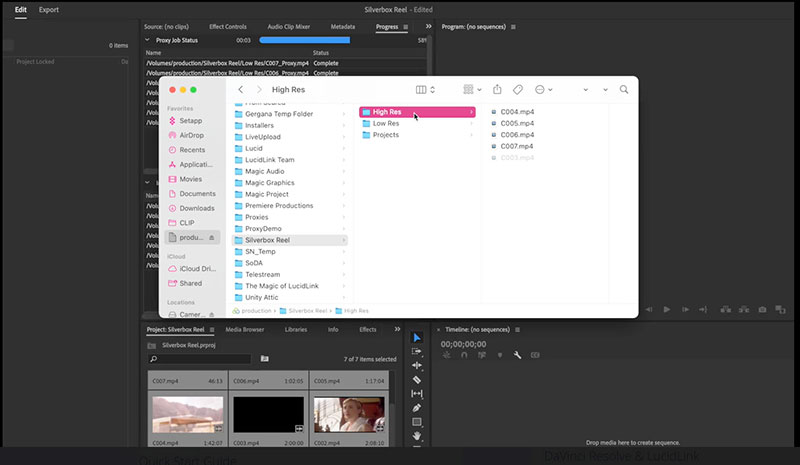
Task: Go back with Finder back arrow
Action: click(x=241, y=89)
